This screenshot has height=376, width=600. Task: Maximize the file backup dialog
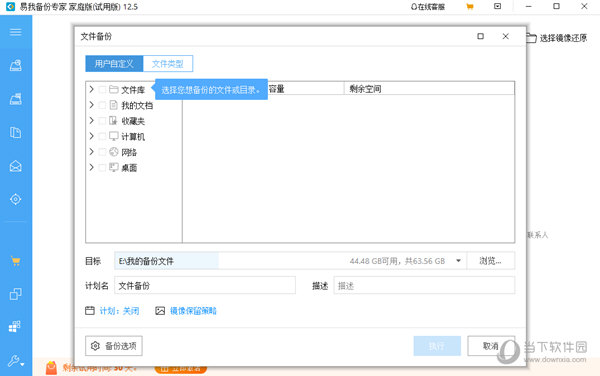click(x=481, y=36)
